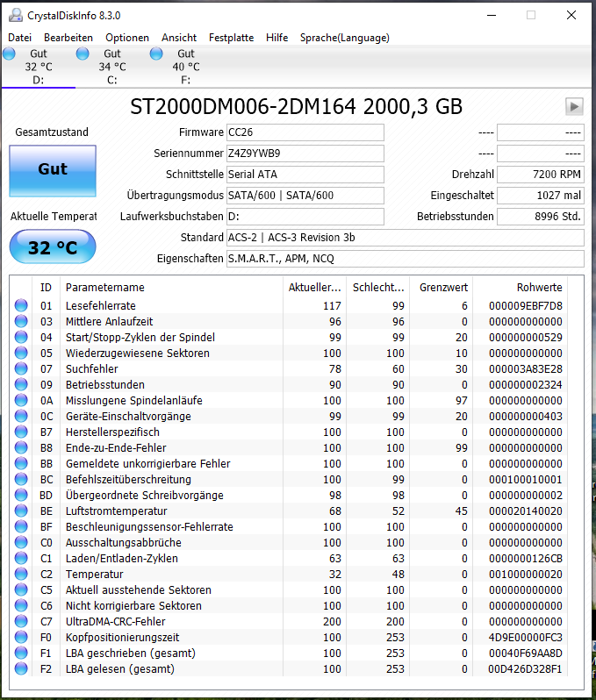Click the Drehzahl value 7200 RPM
596x700 pixels.
point(541,175)
